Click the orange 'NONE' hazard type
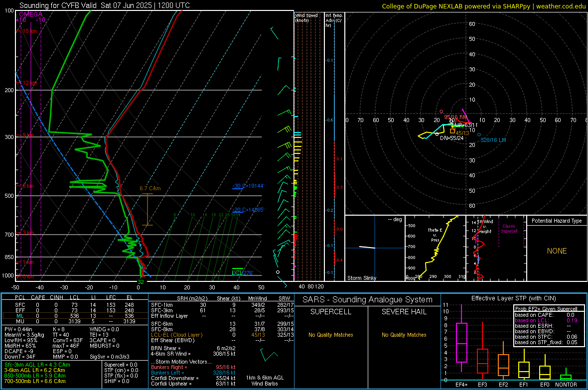 tap(557, 251)
